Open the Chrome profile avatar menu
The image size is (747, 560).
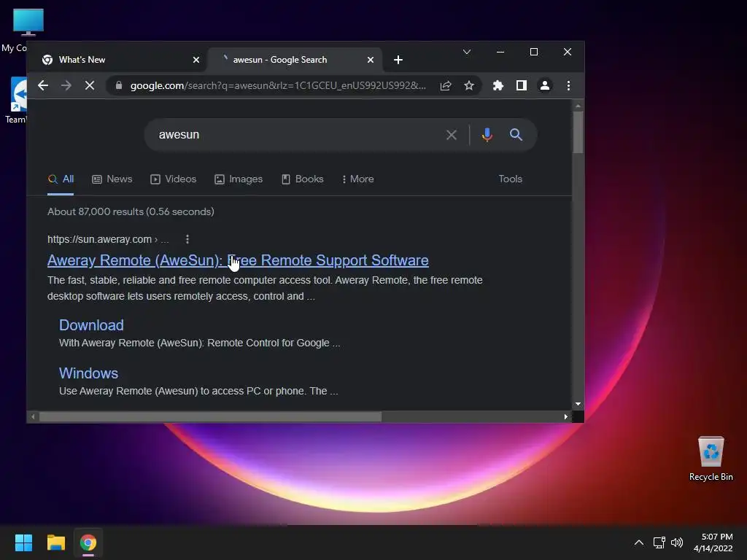(544, 86)
